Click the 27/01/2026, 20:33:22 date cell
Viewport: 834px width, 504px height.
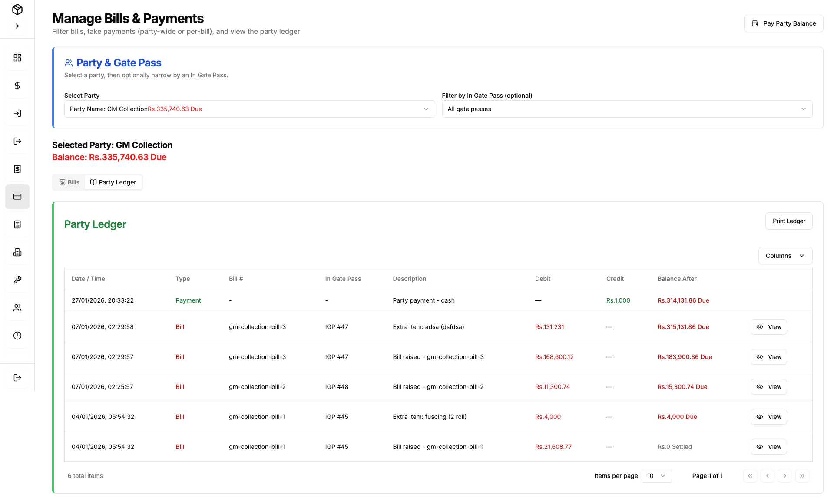[x=103, y=300]
